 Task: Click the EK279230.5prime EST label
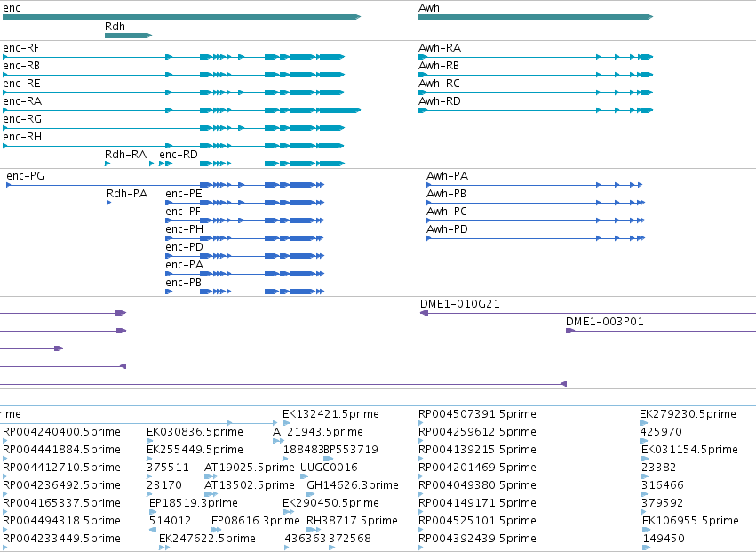click(x=688, y=414)
